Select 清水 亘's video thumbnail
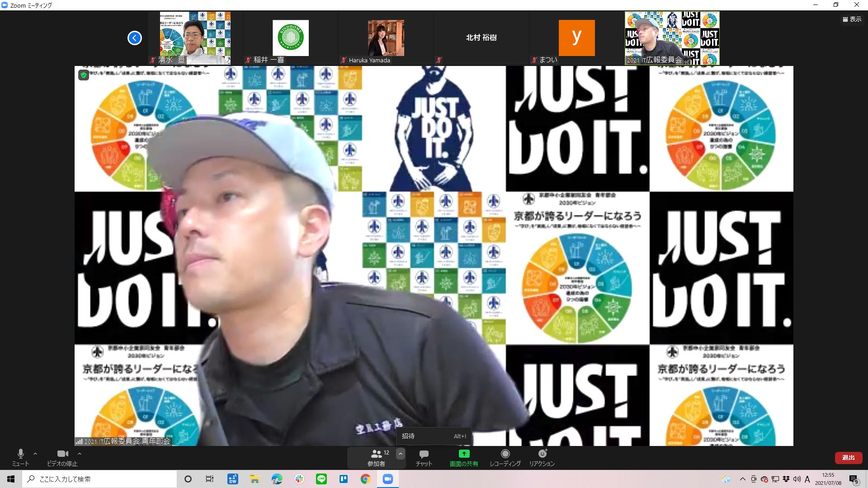The width and height of the screenshot is (868, 488). click(x=195, y=38)
